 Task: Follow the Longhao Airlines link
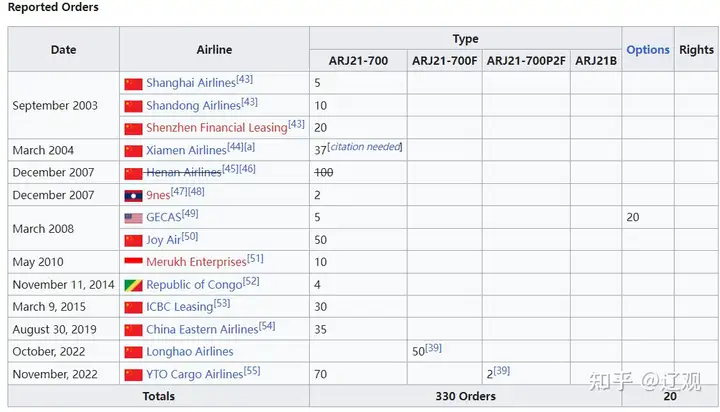tap(190, 352)
